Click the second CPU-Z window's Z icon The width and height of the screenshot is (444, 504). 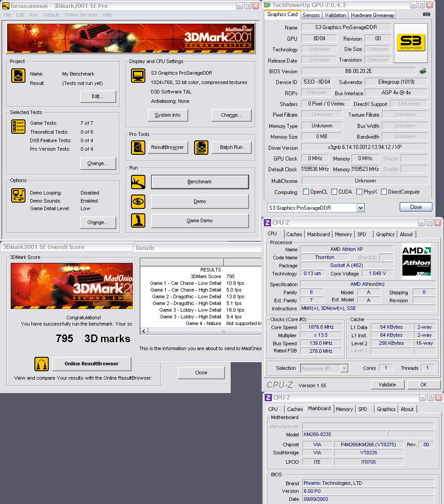(268, 398)
